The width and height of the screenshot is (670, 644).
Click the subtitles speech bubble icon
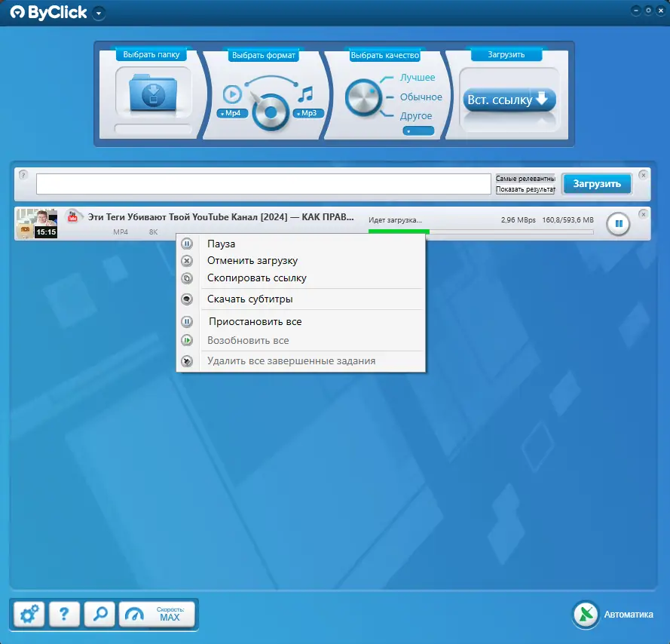[x=187, y=299]
